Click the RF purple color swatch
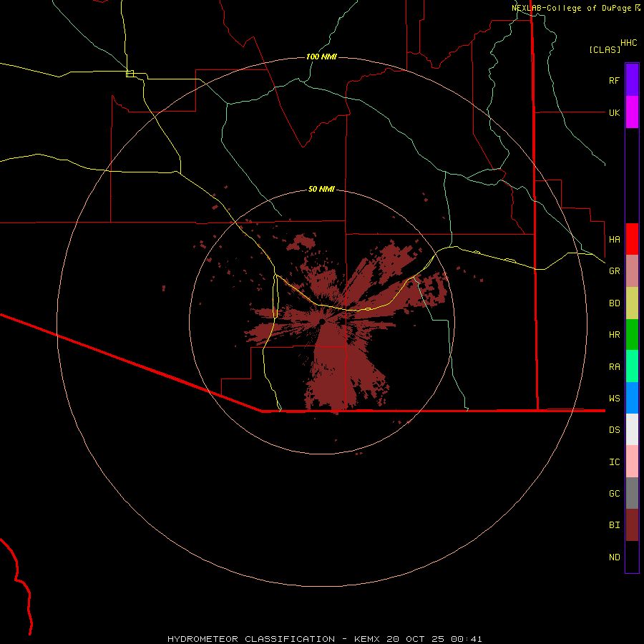This screenshot has height=644, width=644. tap(632, 80)
